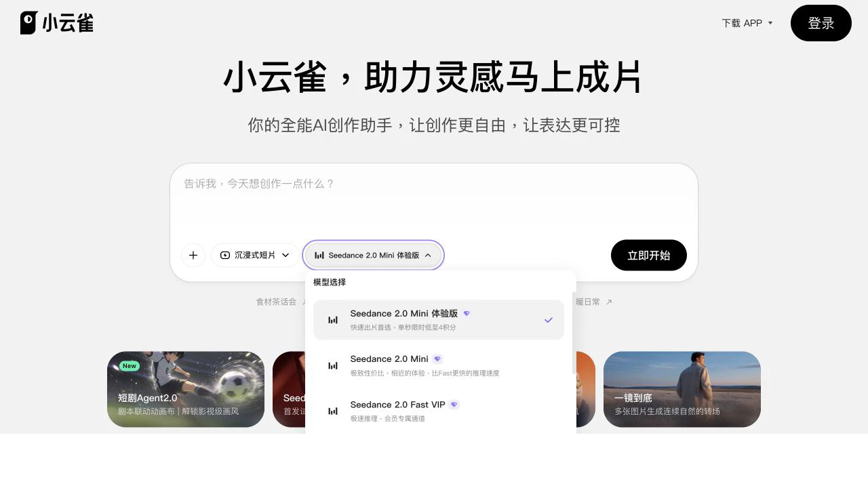Open the 短剧Agent2.0 feature card
The width and height of the screenshot is (868, 488).
click(186, 389)
